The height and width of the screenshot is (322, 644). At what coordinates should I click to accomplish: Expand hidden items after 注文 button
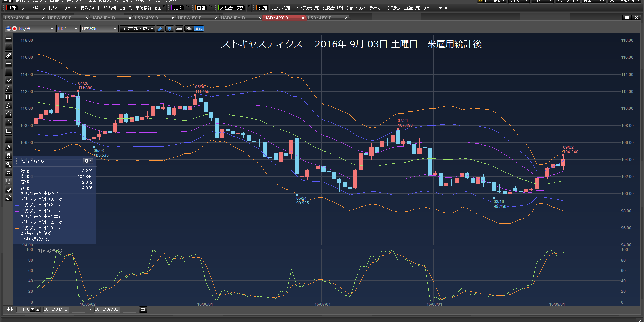coord(187,6)
